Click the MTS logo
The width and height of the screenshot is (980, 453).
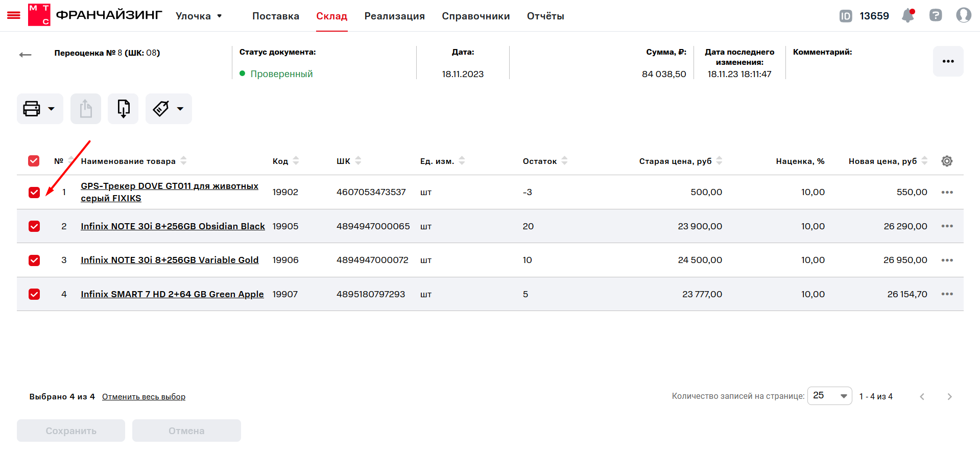click(x=39, y=15)
